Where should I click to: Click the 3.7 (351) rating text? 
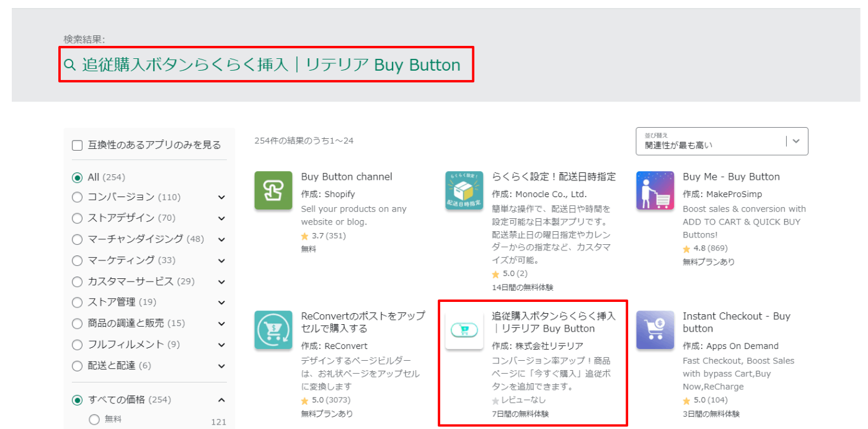tap(329, 236)
